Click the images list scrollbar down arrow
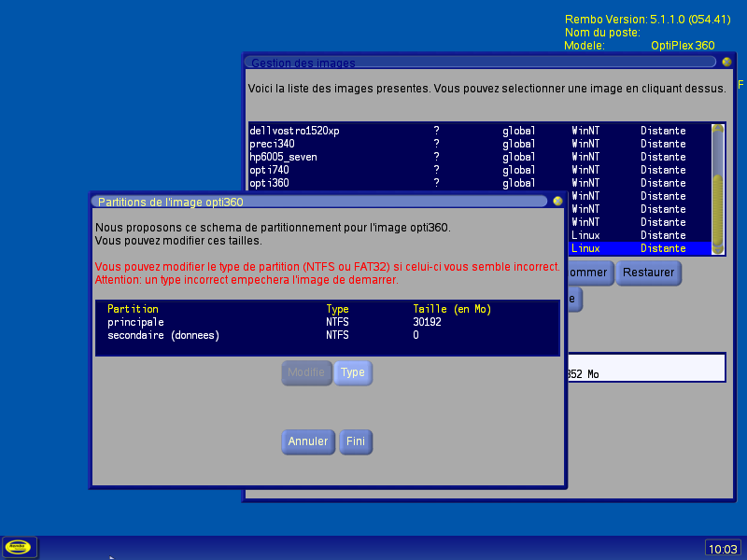 click(x=718, y=249)
